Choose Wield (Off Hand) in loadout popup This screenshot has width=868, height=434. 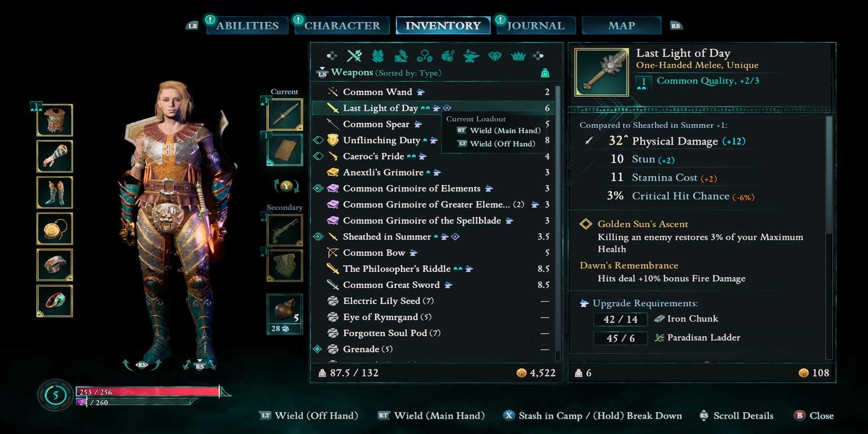tap(496, 144)
